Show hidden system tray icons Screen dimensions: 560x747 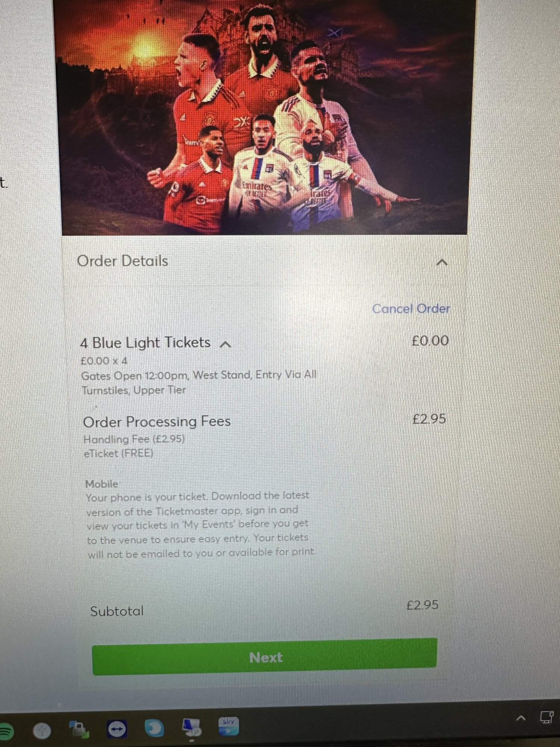521,718
